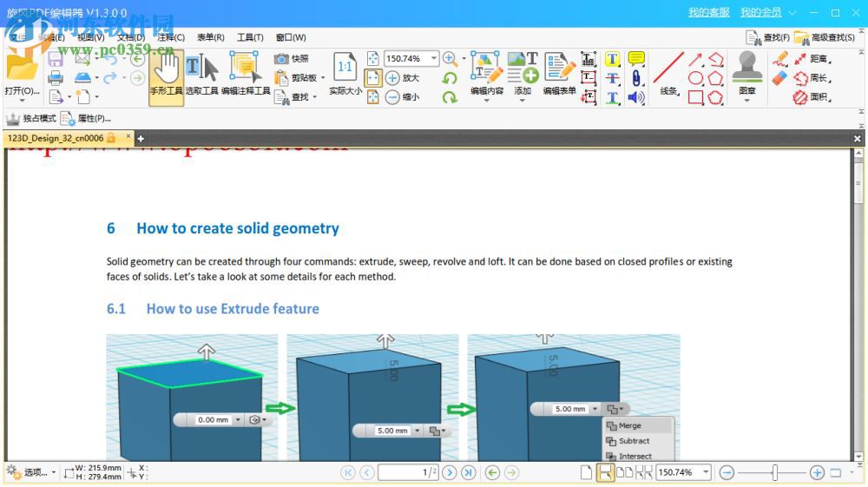This screenshot has width=868, height=487.
Task: Toggle fit page button above fit-width
Action: click(372, 59)
